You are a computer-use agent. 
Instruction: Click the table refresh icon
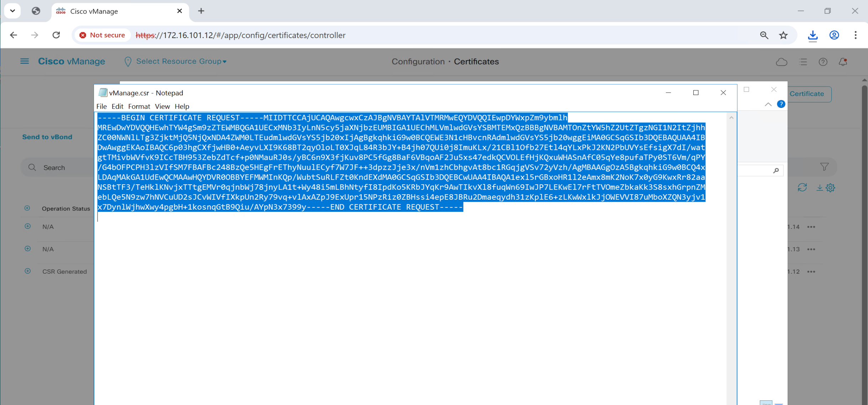[x=802, y=188]
